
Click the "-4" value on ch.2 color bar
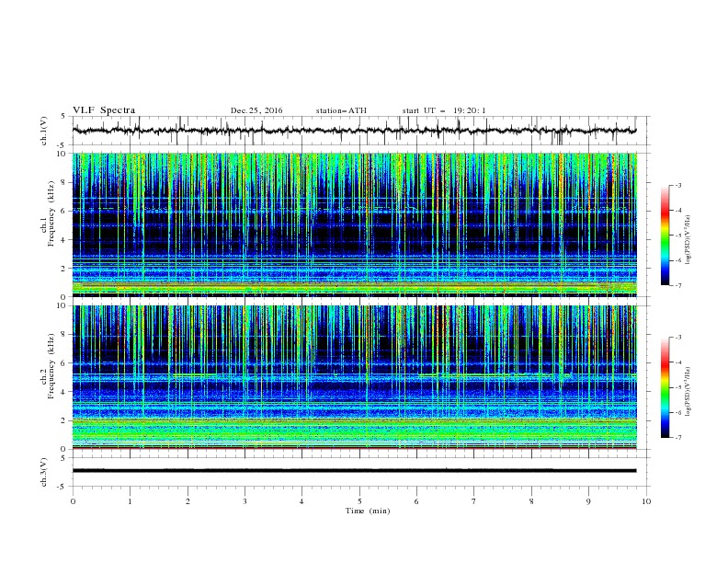pos(678,362)
